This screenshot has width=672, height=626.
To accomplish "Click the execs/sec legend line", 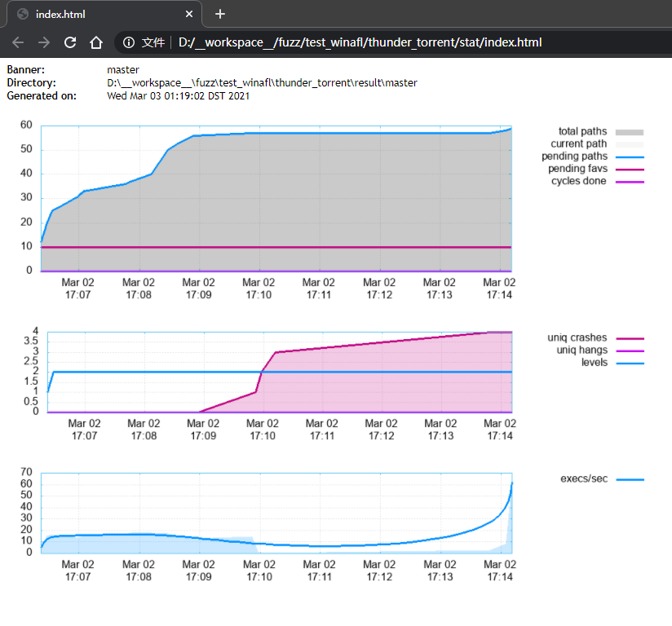I will 629,479.
